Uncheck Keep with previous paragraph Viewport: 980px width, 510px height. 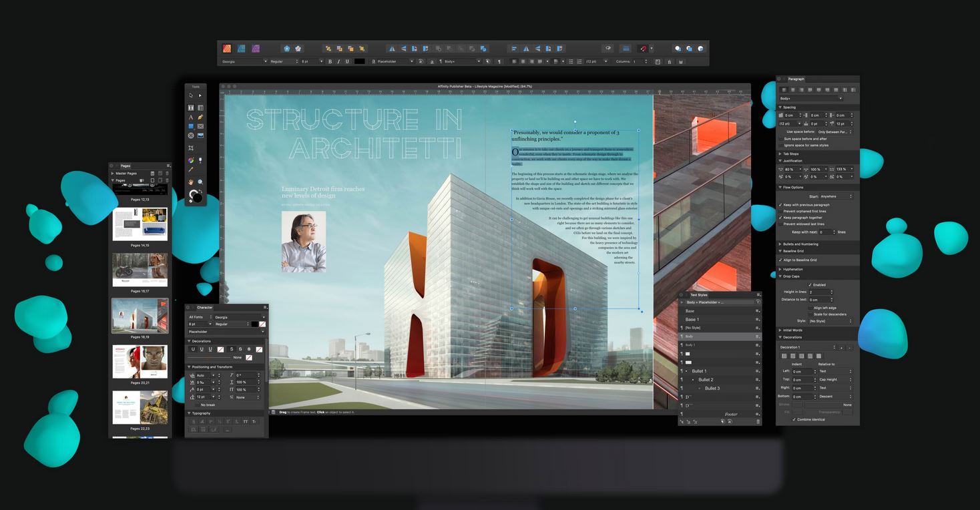pos(780,205)
